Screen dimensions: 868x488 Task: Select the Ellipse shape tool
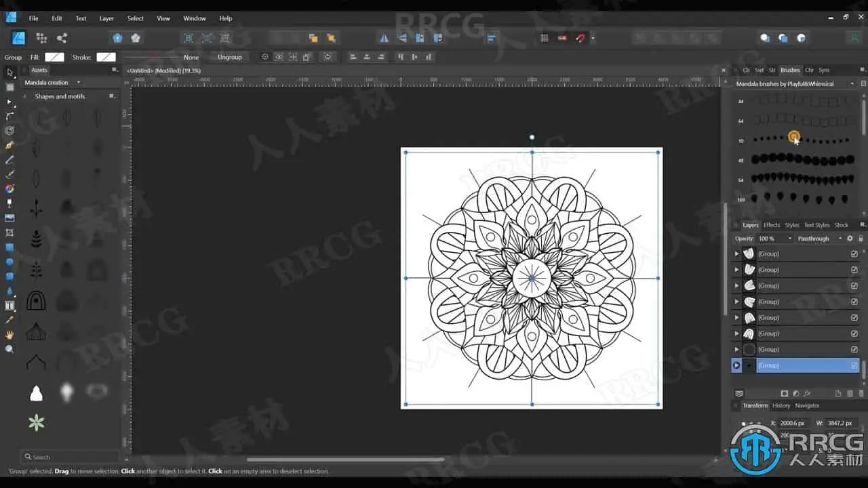[9, 262]
